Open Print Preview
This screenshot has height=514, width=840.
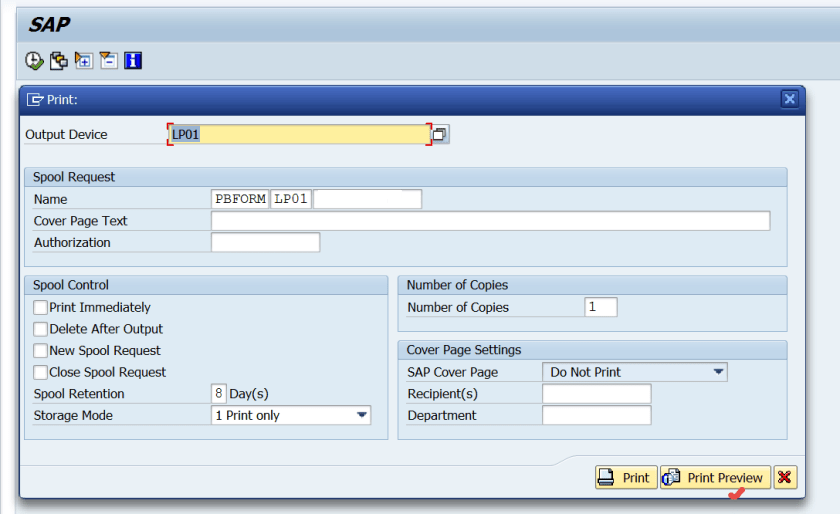tap(715, 477)
